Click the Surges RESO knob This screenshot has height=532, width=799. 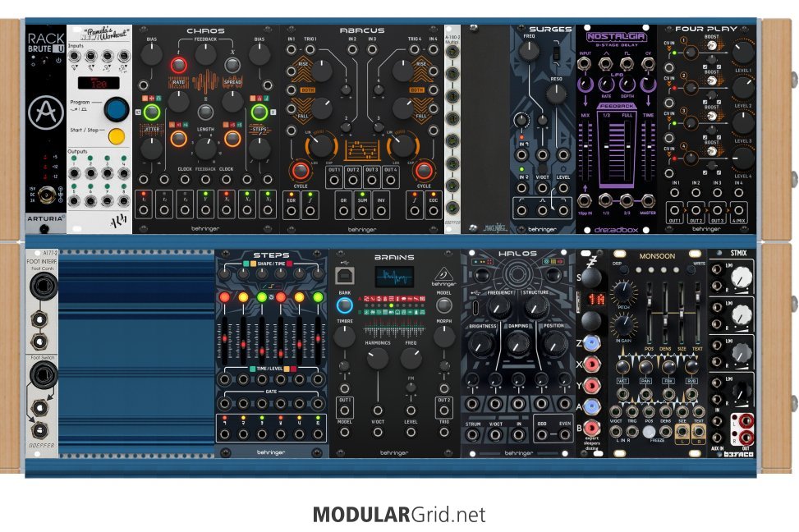coord(556,94)
